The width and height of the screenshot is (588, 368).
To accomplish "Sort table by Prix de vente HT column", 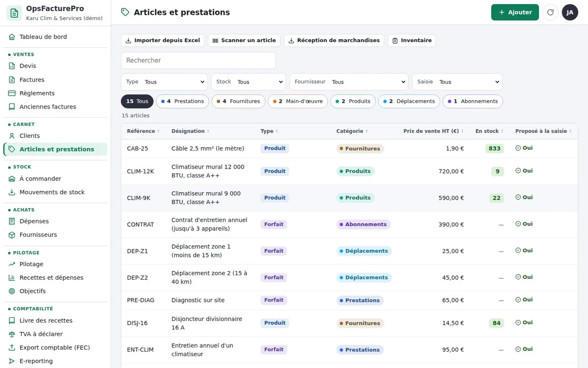I will pyautogui.click(x=433, y=131).
